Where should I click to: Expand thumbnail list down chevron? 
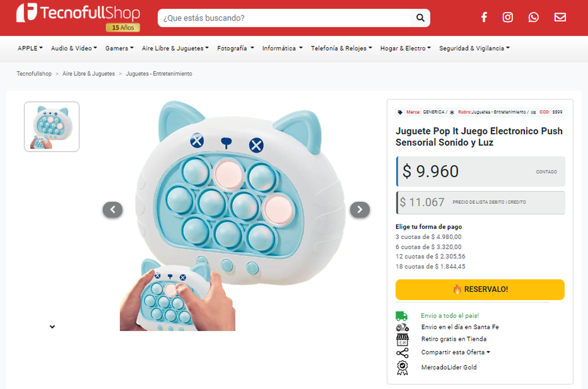click(52, 327)
